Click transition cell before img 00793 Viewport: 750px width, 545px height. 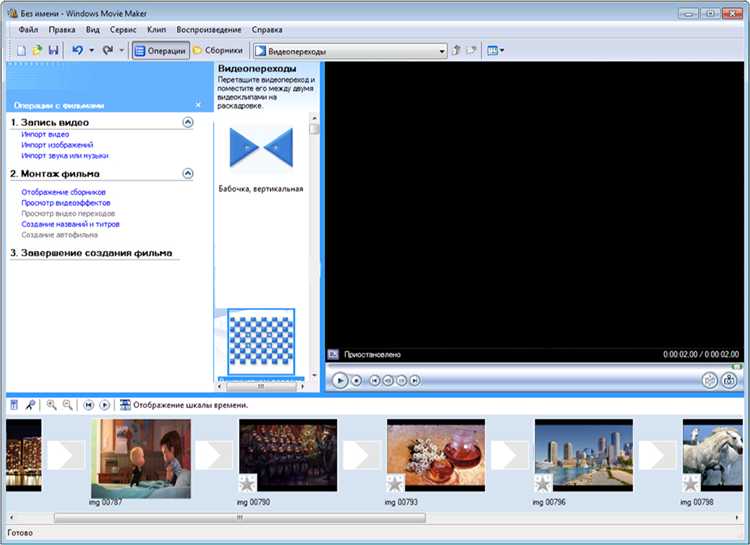[362, 455]
